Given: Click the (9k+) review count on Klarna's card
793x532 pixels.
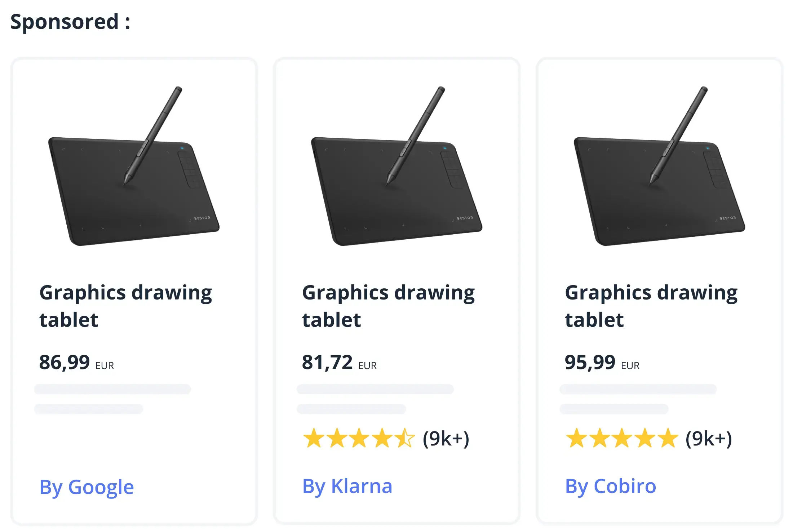Looking at the screenshot, I should 446,438.
